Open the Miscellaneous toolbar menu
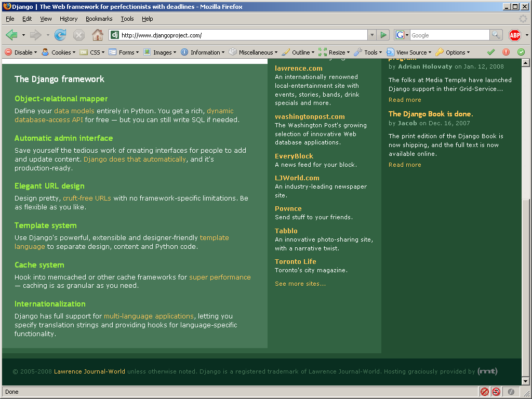Viewport: 532px width, 399px height. tap(253, 52)
